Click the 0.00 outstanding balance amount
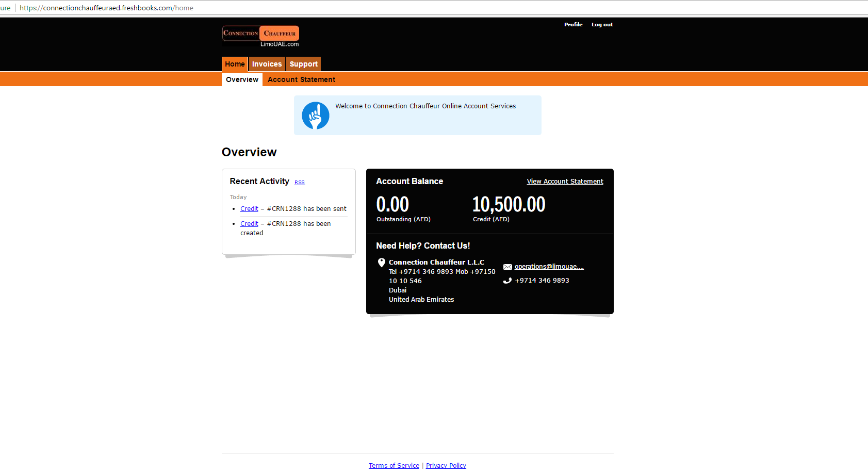 (392, 204)
